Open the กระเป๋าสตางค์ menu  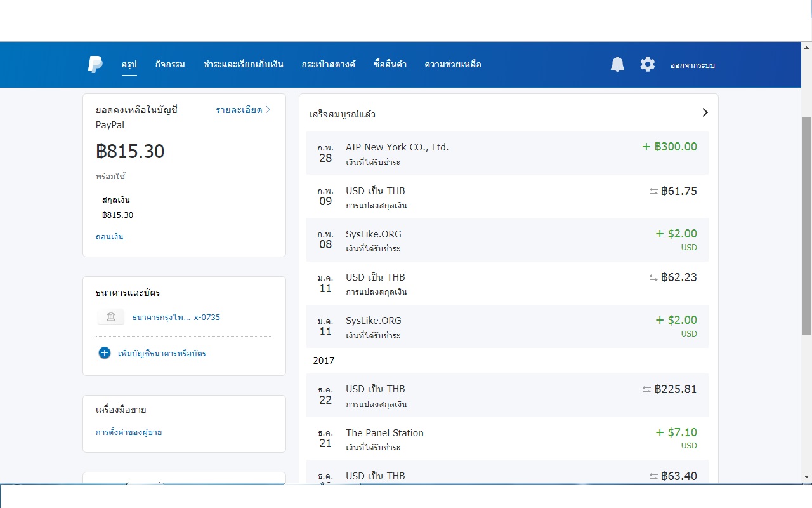click(329, 64)
